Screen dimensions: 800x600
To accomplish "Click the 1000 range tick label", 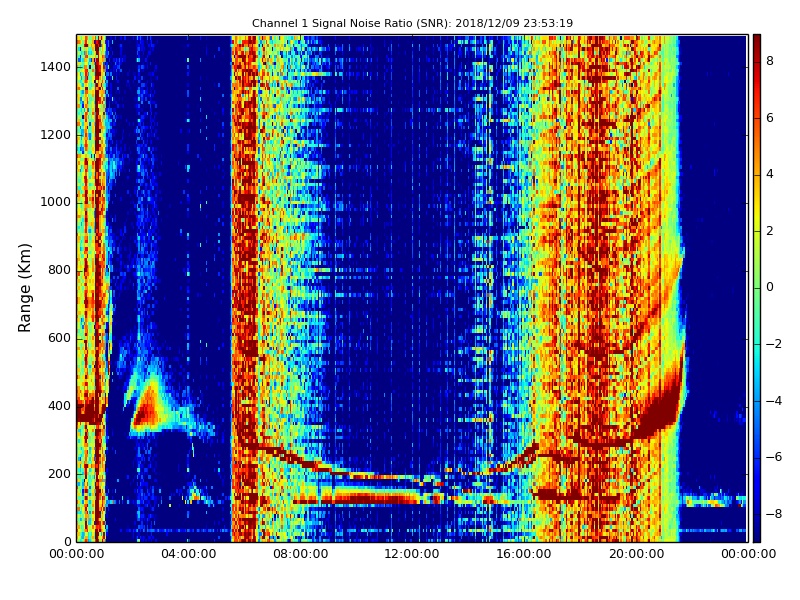I will point(56,202).
